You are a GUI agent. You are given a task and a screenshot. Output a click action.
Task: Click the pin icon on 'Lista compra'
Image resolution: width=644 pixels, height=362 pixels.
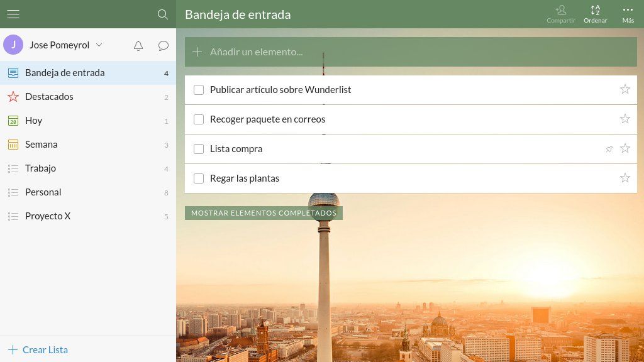coord(609,149)
